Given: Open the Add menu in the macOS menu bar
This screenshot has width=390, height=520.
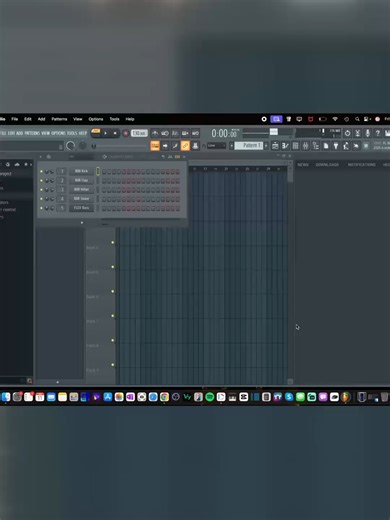Looking at the screenshot, I should 41,119.
